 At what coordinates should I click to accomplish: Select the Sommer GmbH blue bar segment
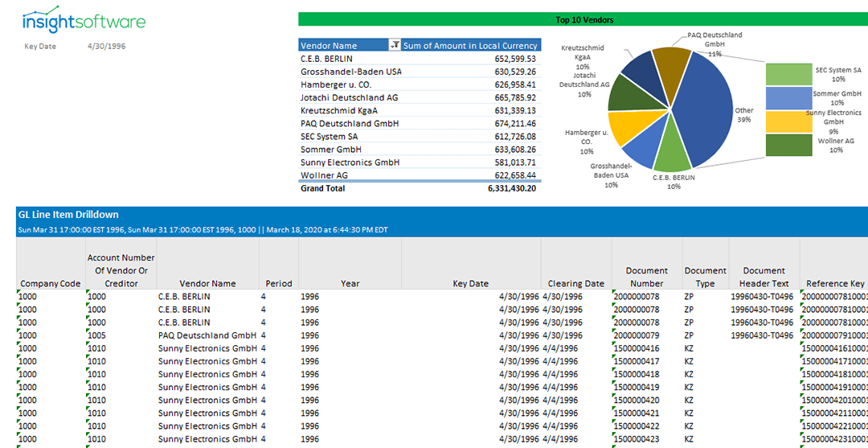coord(789,98)
